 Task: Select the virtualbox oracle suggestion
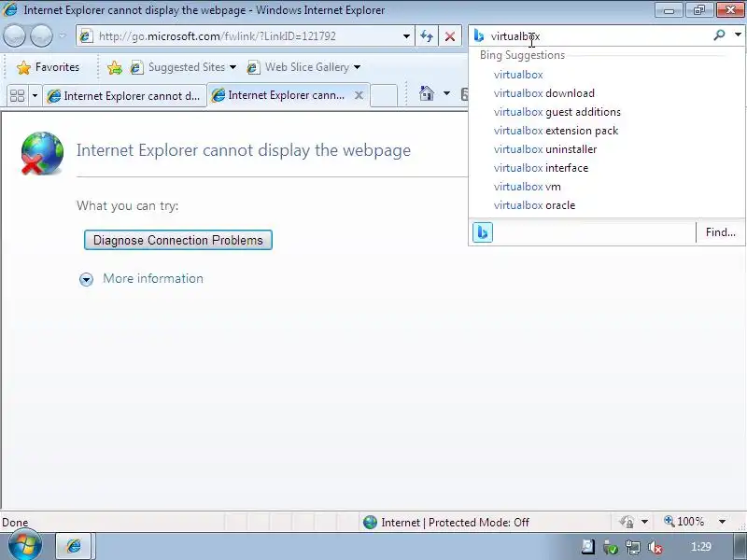[x=534, y=205]
